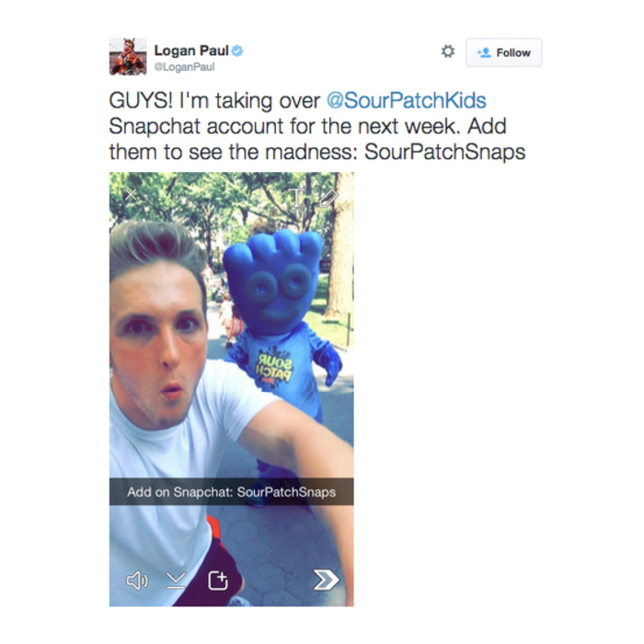
Task: Select the T text tool in snap
Action: point(296,199)
